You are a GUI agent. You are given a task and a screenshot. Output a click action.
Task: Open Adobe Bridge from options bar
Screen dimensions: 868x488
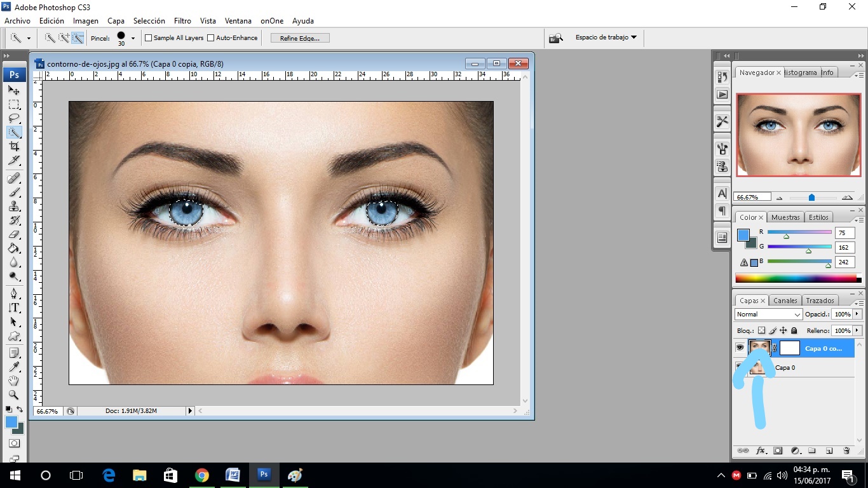[556, 38]
